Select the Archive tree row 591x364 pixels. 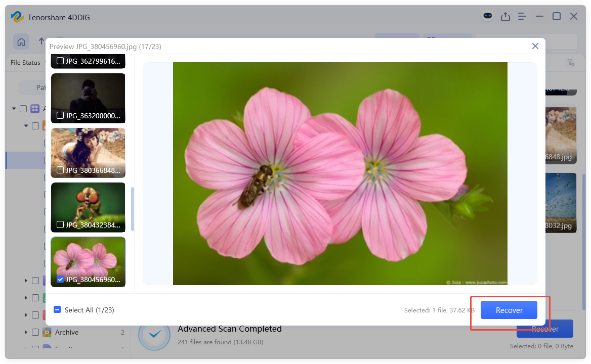click(x=68, y=332)
